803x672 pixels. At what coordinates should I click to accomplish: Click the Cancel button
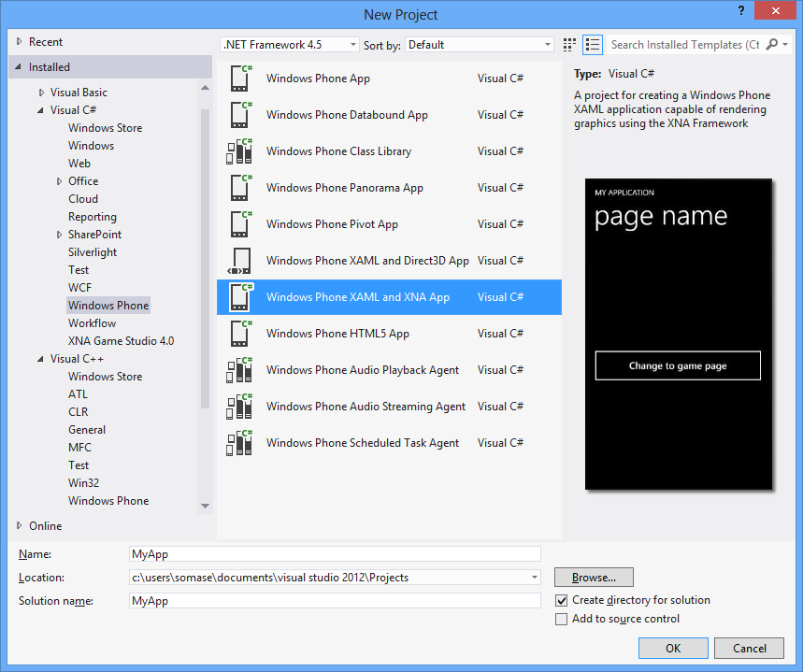point(749,648)
